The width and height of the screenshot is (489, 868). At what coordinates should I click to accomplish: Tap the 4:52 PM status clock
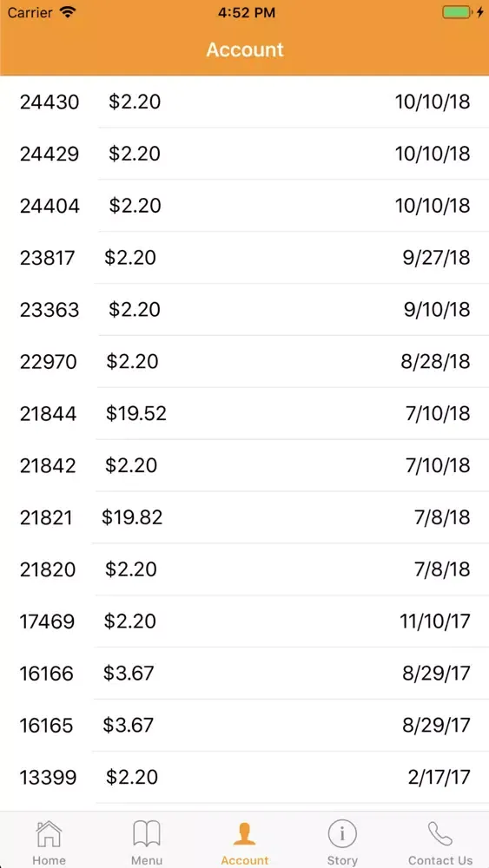coord(247,13)
